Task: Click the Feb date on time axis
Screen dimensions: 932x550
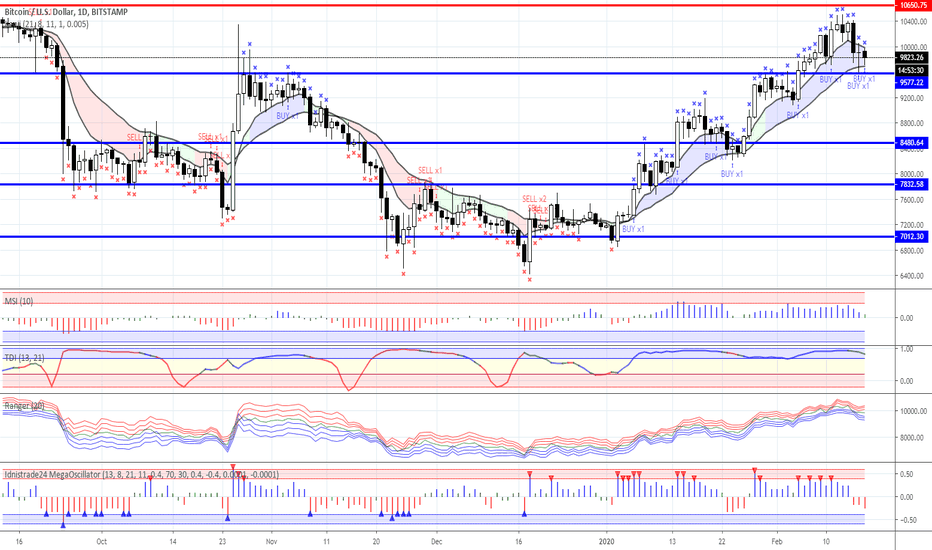Action: pos(776,542)
